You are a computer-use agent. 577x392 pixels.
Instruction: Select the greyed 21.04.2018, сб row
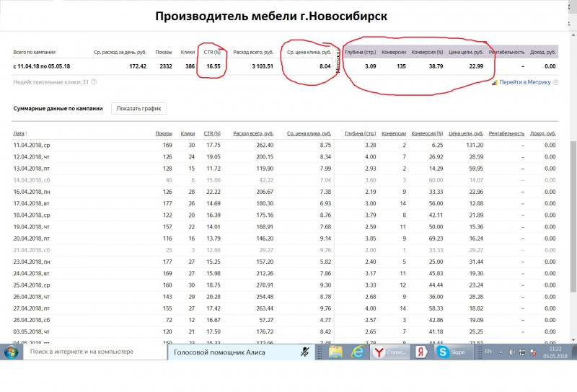click(285, 250)
